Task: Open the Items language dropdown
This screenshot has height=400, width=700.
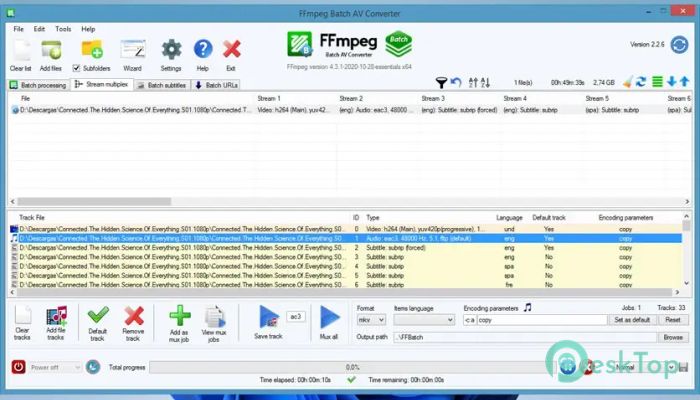Action: (x=424, y=320)
